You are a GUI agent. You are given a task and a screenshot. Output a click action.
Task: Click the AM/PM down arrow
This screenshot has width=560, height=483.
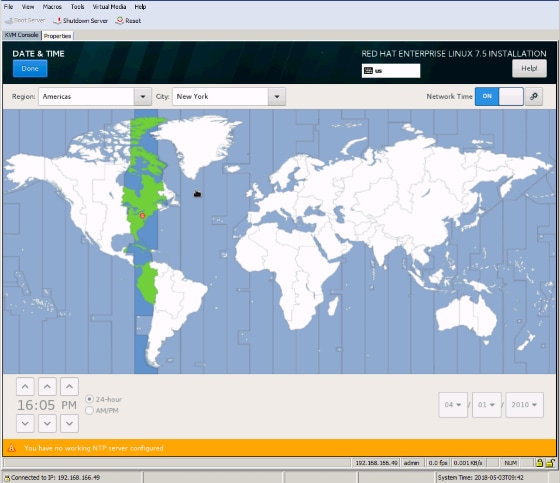tap(69, 423)
